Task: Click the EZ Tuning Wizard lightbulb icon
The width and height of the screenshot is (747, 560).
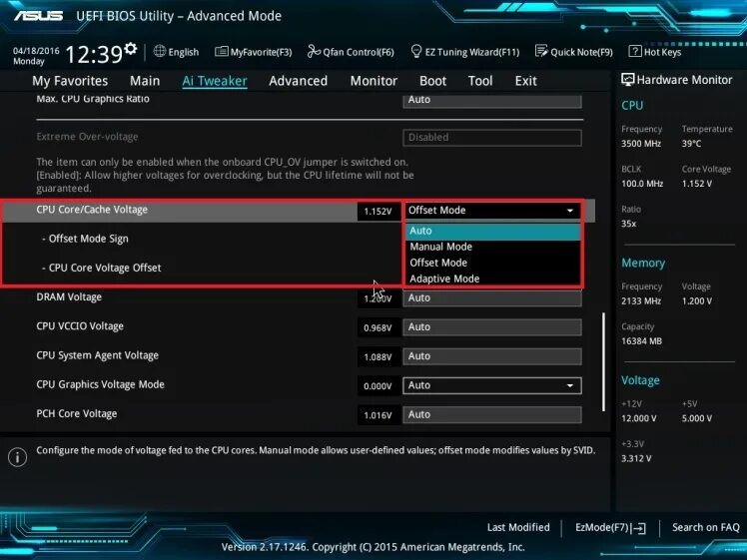Action: [415, 51]
